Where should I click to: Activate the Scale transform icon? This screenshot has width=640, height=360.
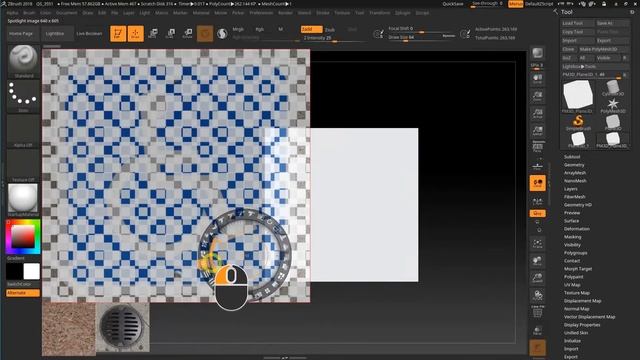pos(171,33)
